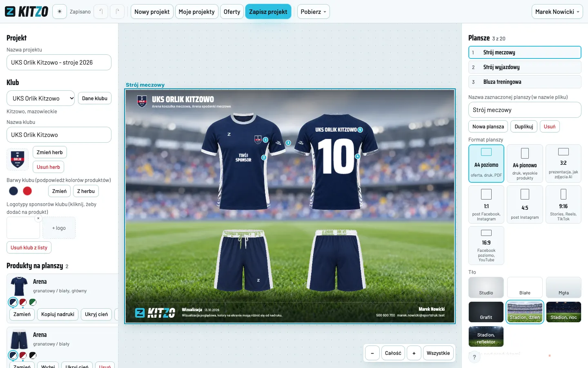
Task: Click the + logo sponsor tile
Action: click(59, 228)
